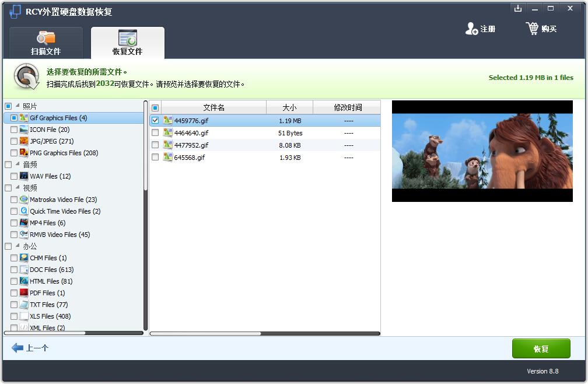Viewport: 588px width, 384px height.
Task: Click the CHM Files type icon
Action: (x=24, y=258)
